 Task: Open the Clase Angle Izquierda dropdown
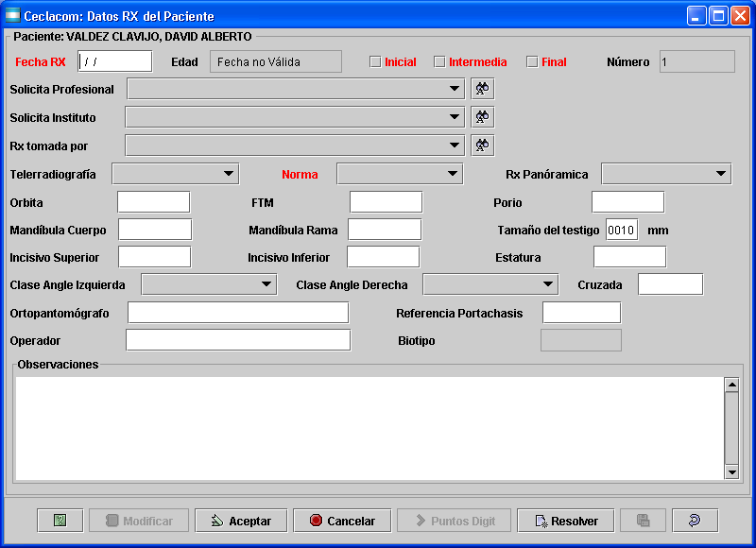click(209, 284)
